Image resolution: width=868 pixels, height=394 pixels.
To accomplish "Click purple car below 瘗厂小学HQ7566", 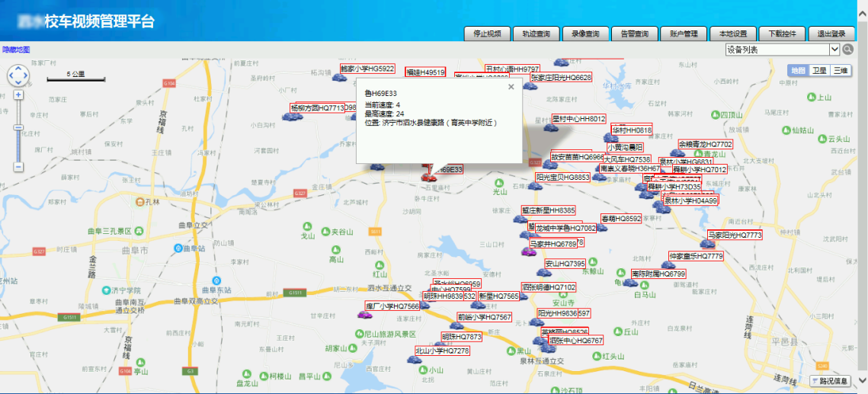I will pos(364,315).
